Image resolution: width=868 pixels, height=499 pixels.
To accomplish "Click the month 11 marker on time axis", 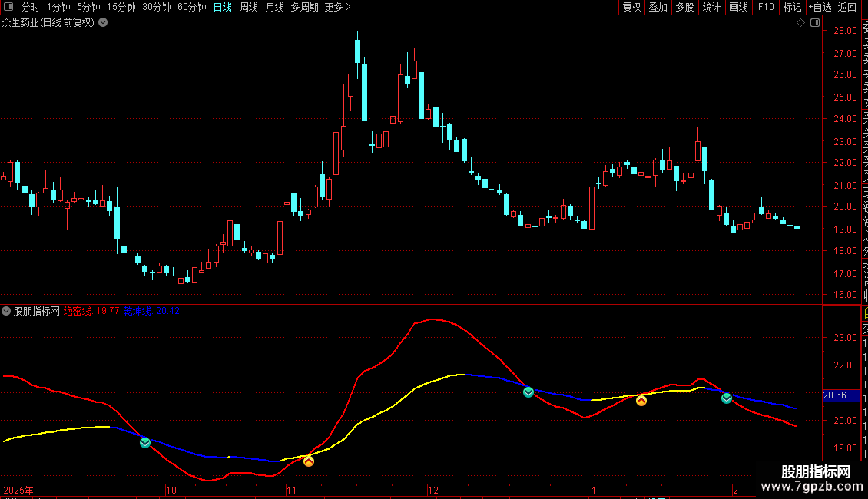I will pyautogui.click(x=291, y=490).
